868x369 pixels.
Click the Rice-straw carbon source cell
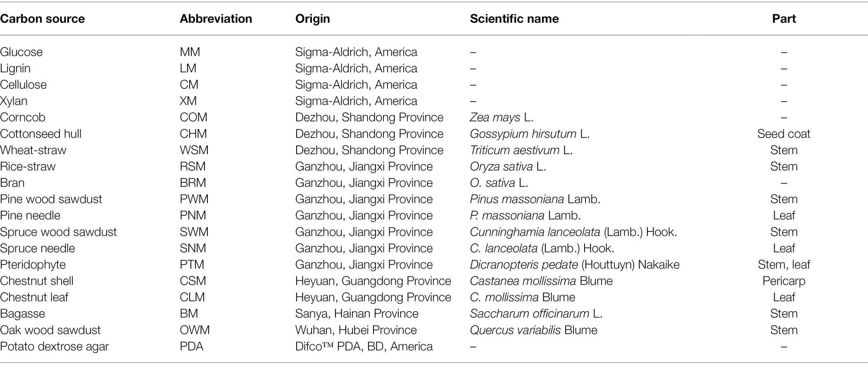(28, 167)
